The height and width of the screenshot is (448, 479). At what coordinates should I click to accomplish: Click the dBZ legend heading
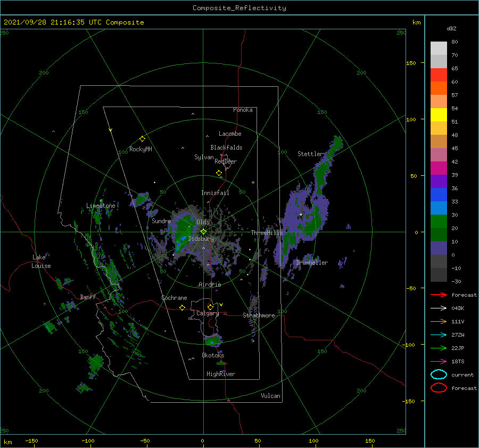pyautogui.click(x=451, y=28)
